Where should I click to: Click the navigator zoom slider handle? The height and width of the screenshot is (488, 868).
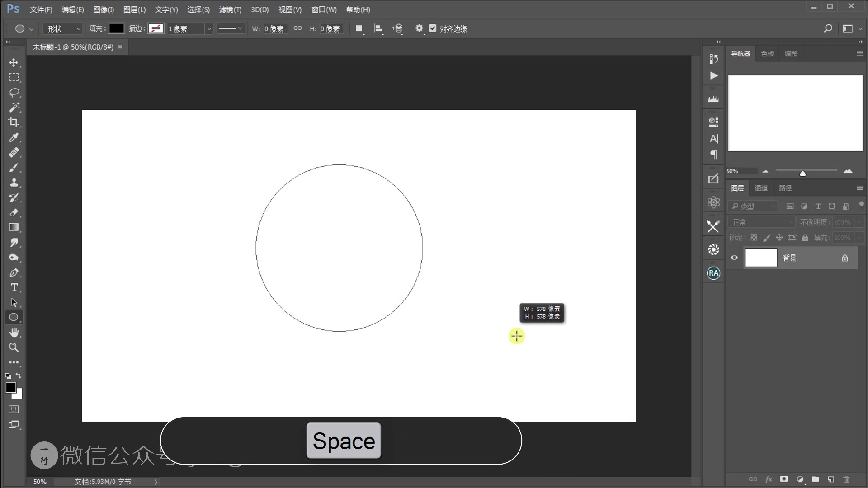[802, 173]
